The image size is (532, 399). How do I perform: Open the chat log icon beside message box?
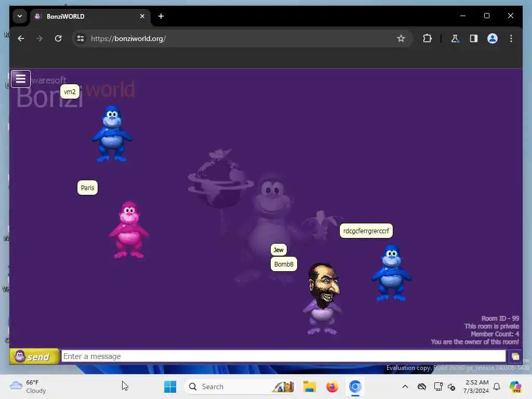coord(515,356)
